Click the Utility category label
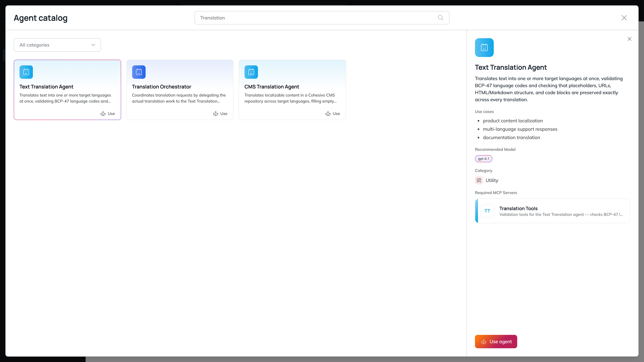Viewport: 644px width, 362px height. click(492, 180)
